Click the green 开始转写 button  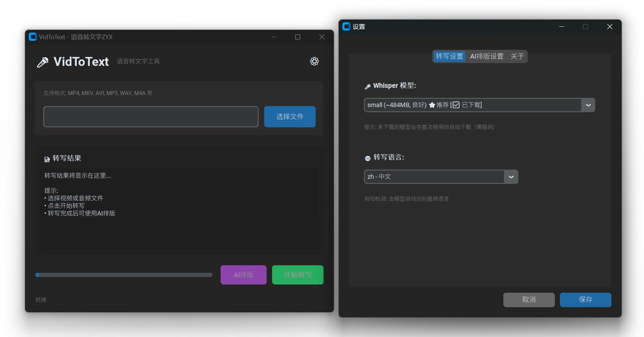297,275
